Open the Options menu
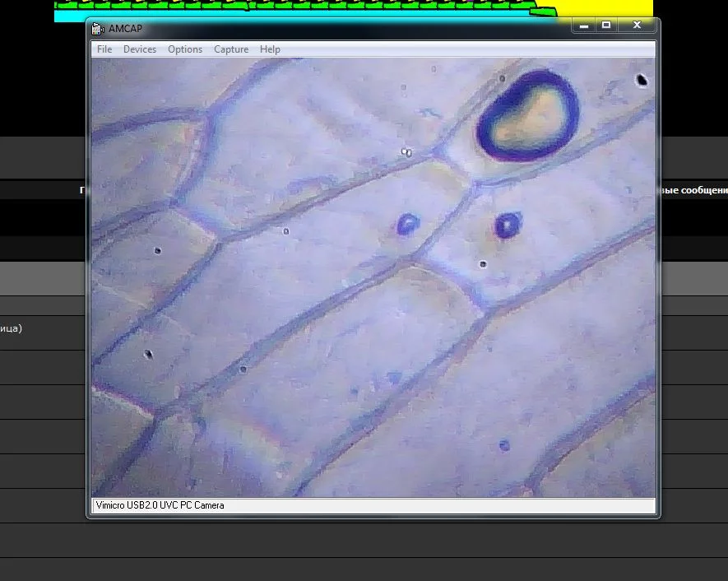 [185, 49]
